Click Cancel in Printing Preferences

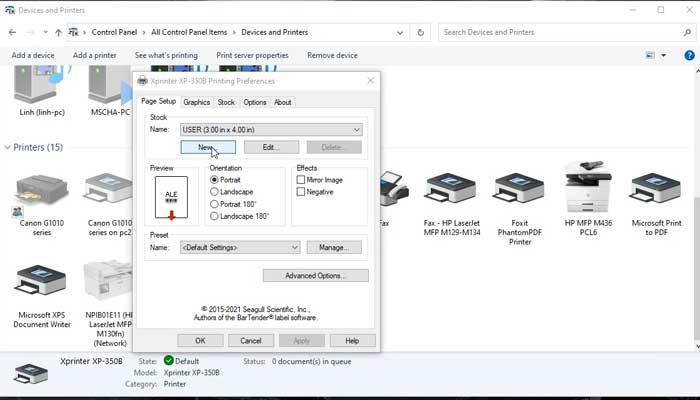[x=251, y=341]
